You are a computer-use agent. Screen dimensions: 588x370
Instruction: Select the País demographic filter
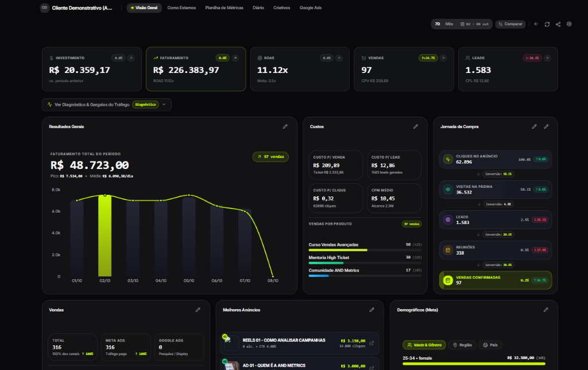pyautogui.click(x=490, y=345)
